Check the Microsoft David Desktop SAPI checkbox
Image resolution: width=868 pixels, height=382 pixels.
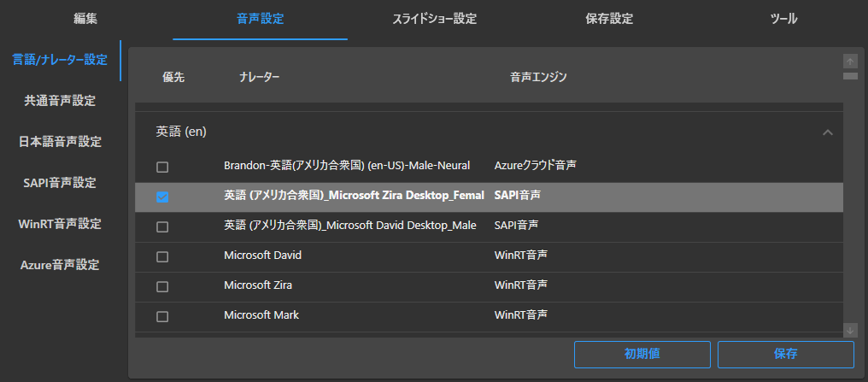pos(162,227)
